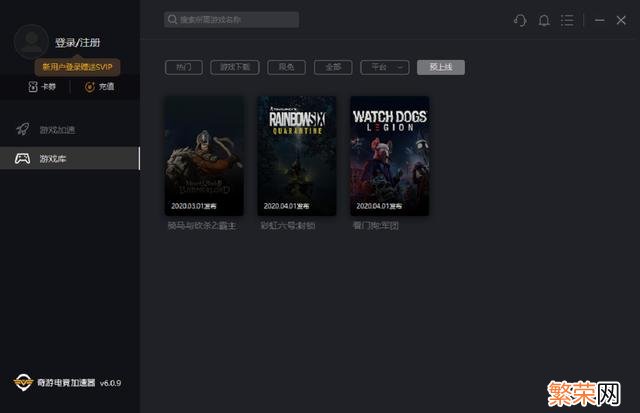Open the list menu icon in title bar
The width and height of the screenshot is (640, 413).
click(568, 20)
